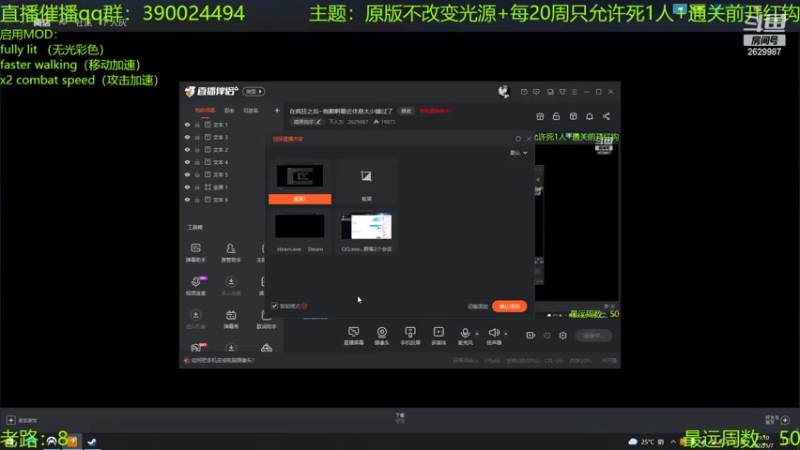Open the mode switch pill beside the logo

[254, 91]
